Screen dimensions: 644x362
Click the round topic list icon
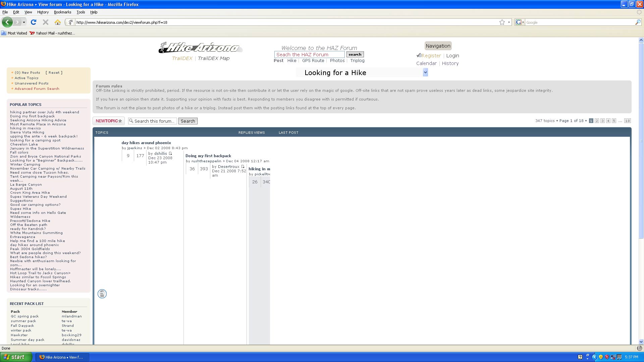102,294
